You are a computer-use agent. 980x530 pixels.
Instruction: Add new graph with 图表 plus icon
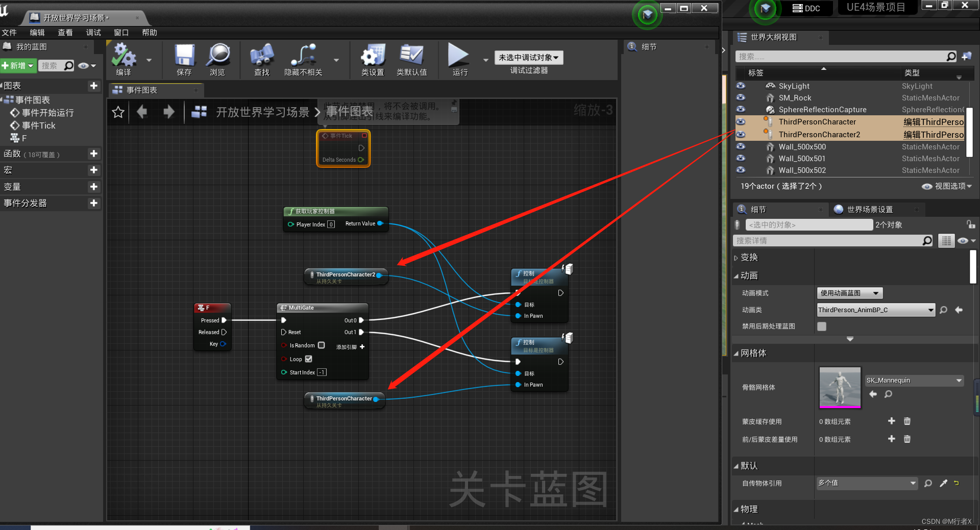(x=94, y=86)
